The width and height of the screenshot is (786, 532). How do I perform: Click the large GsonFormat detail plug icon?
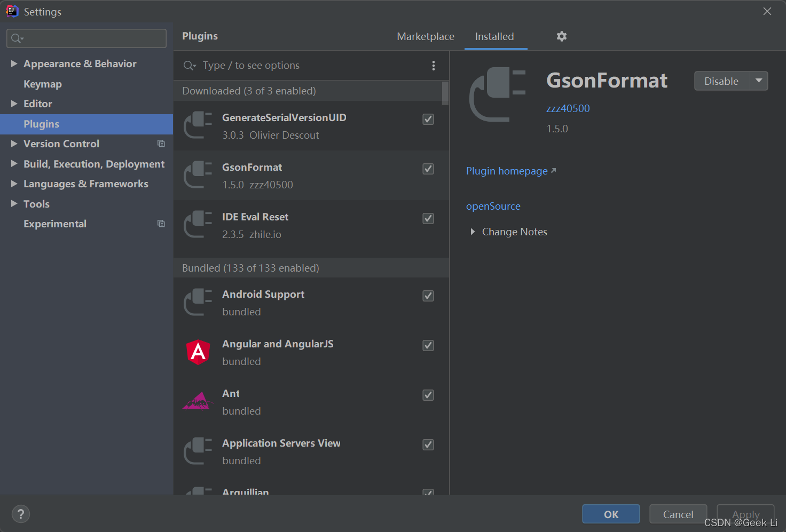pos(498,94)
